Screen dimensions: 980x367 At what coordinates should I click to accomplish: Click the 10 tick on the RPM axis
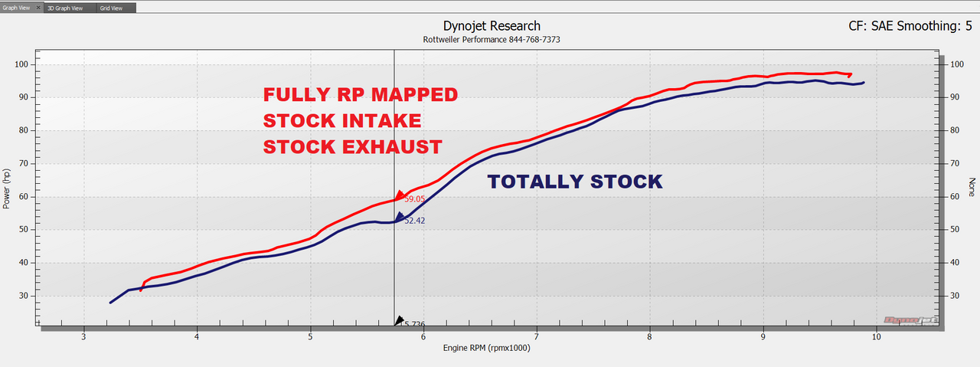click(x=876, y=336)
